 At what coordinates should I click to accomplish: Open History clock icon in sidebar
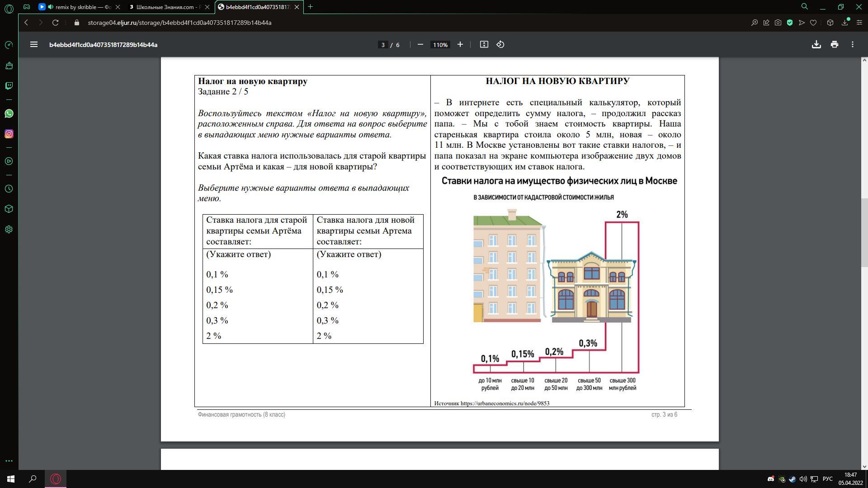tap(9, 189)
